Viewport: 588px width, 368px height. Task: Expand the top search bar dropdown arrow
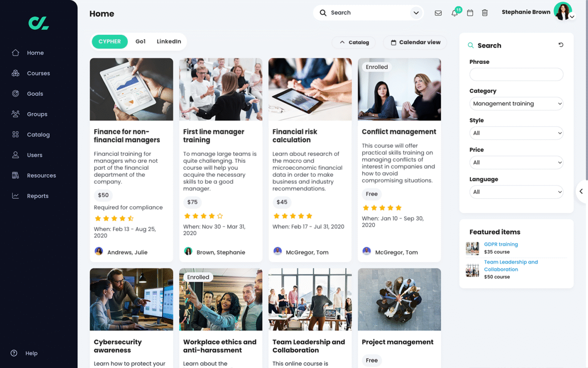[416, 13]
